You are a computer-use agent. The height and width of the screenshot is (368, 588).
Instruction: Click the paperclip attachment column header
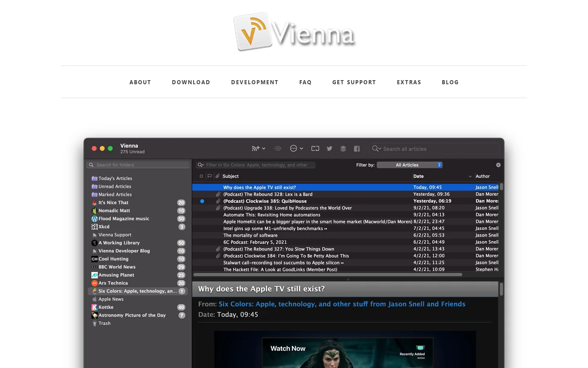(218, 176)
